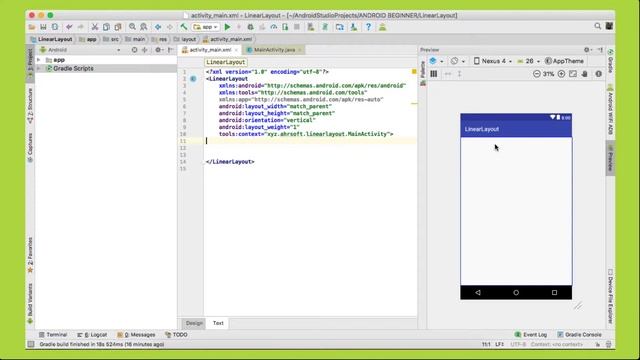This screenshot has height=360, width=640.
Task: Expand the Gradle Scripts tree node
Action: (39, 68)
